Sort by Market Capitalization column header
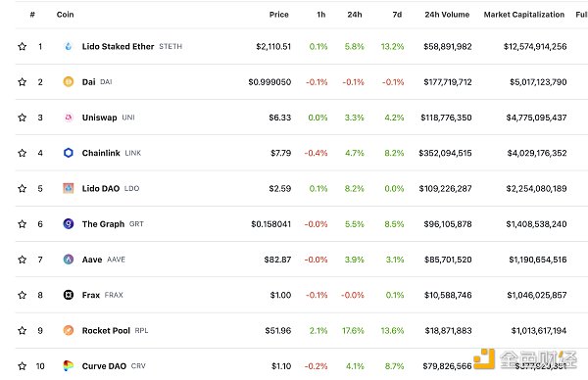588x380 pixels. tap(524, 15)
